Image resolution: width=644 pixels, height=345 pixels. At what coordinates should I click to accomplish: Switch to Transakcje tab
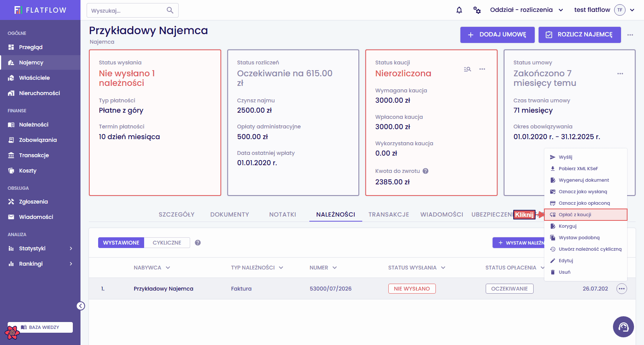(389, 215)
